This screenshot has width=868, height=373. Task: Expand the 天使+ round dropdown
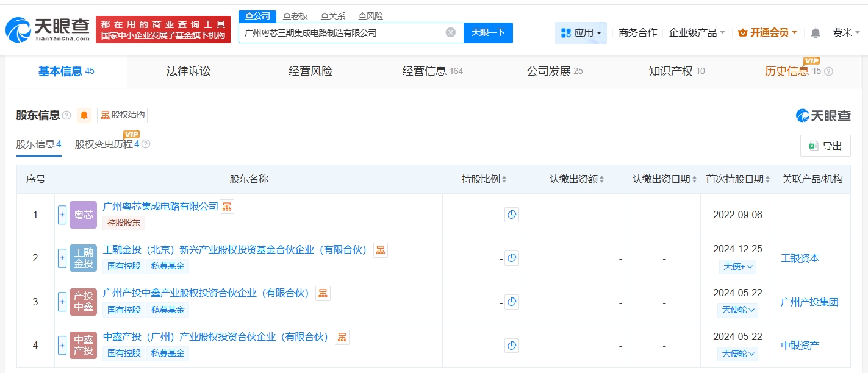click(x=737, y=266)
